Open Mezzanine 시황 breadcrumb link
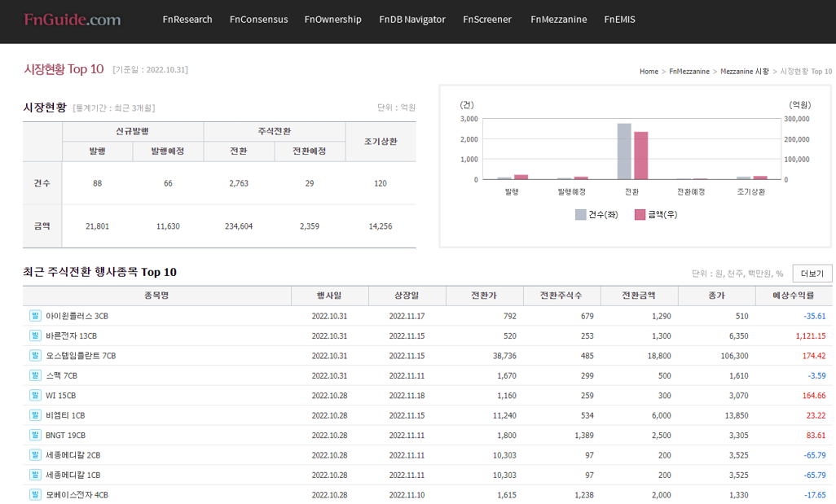This screenshot has height=504, width=836. coord(744,72)
